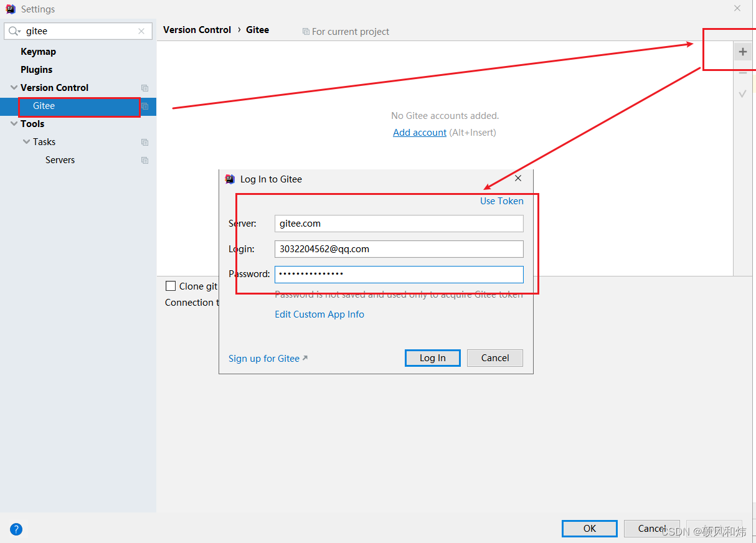The width and height of the screenshot is (756, 543).
Task: Click the Log In button
Action: point(432,358)
